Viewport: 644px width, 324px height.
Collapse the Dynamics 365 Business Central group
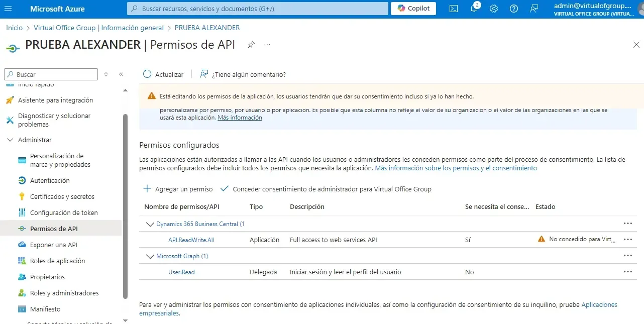150,224
